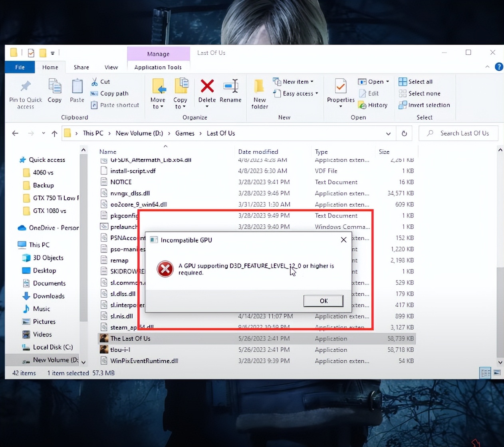Click the Manage contextual tab
Image resolution: width=504 pixels, height=447 pixels.
[x=158, y=53]
